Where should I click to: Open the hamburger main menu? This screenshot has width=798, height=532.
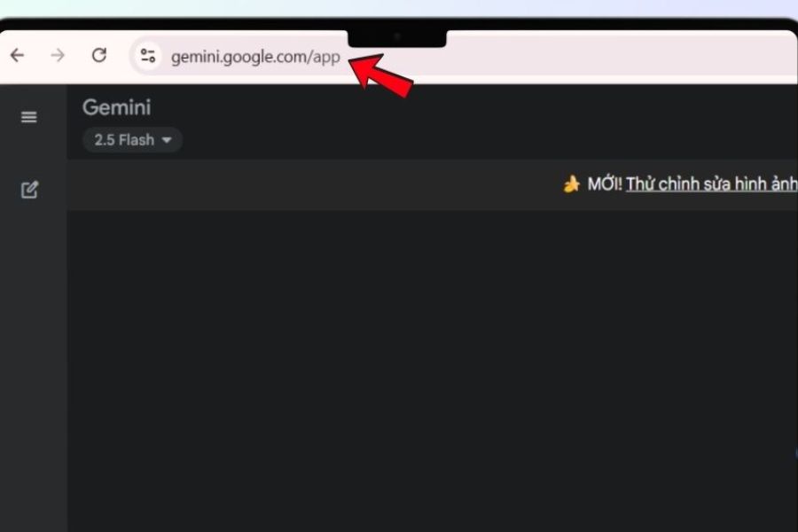[29, 117]
